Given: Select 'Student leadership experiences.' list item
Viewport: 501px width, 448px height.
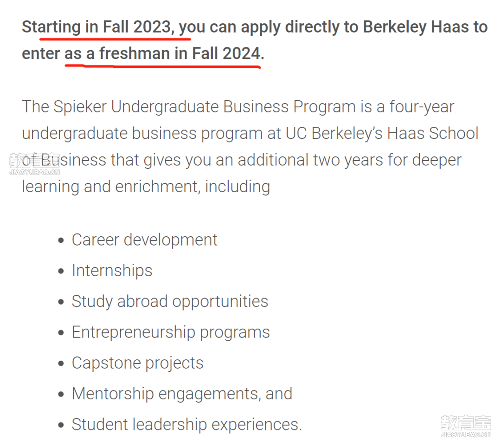Looking at the screenshot, I should pos(187,425).
